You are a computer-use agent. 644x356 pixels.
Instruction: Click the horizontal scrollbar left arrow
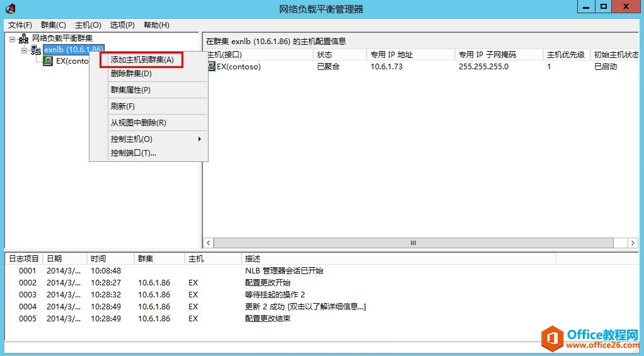[x=208, y=243]
